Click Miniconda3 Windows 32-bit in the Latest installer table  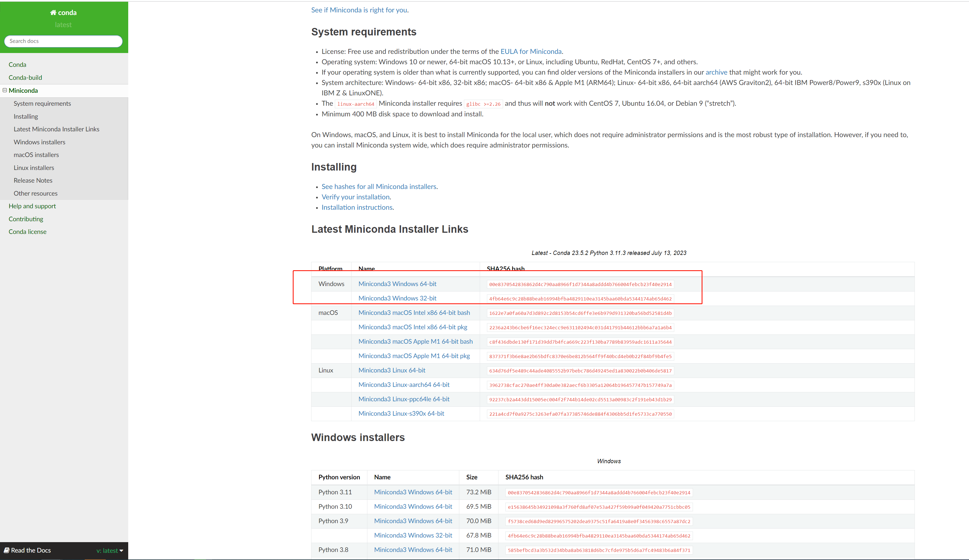397,298
